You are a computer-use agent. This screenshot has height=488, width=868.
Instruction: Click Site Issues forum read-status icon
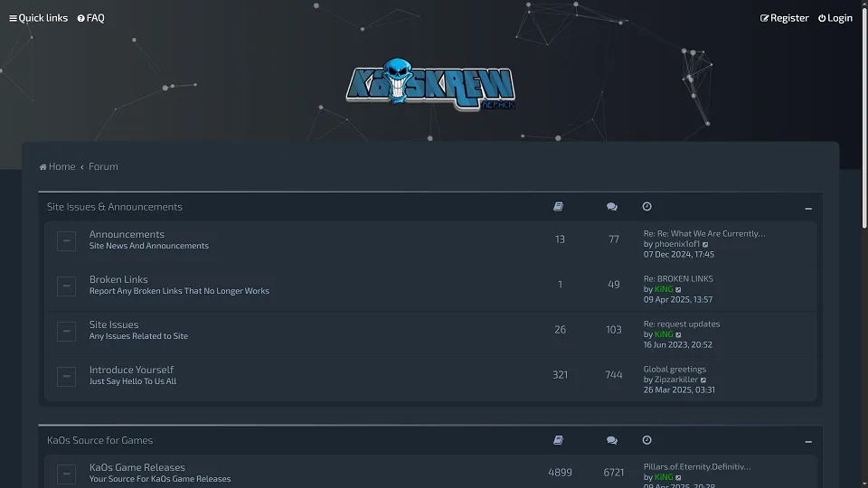66,332
